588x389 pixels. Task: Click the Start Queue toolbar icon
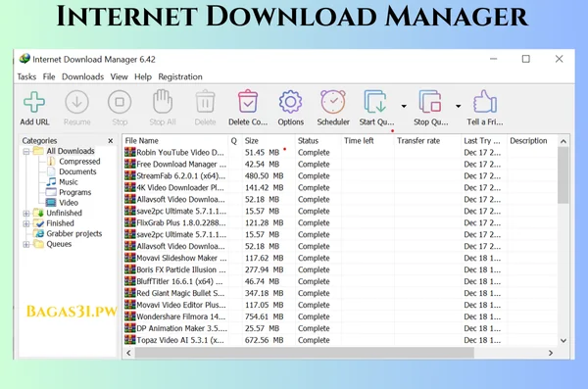point(375,102)
